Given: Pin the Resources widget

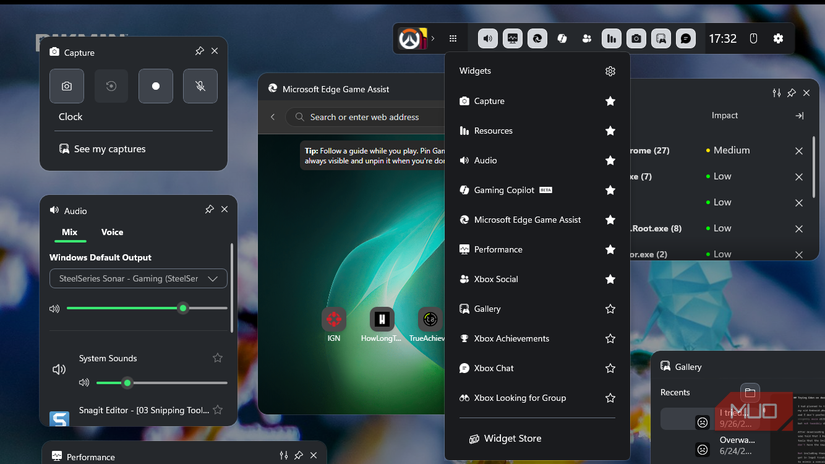Looking at the screenshot, I should click(791, 93).
